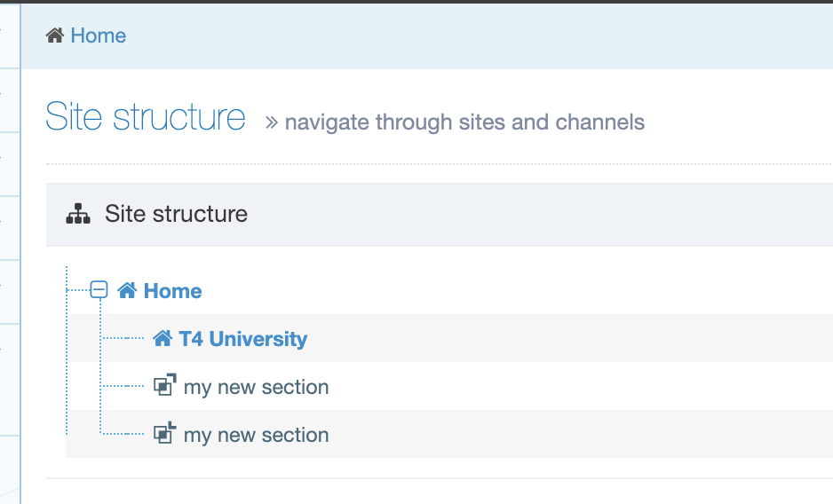The image size is (833, 504).
Task: Select the root Home item in the tree
Action: [172, 291]
